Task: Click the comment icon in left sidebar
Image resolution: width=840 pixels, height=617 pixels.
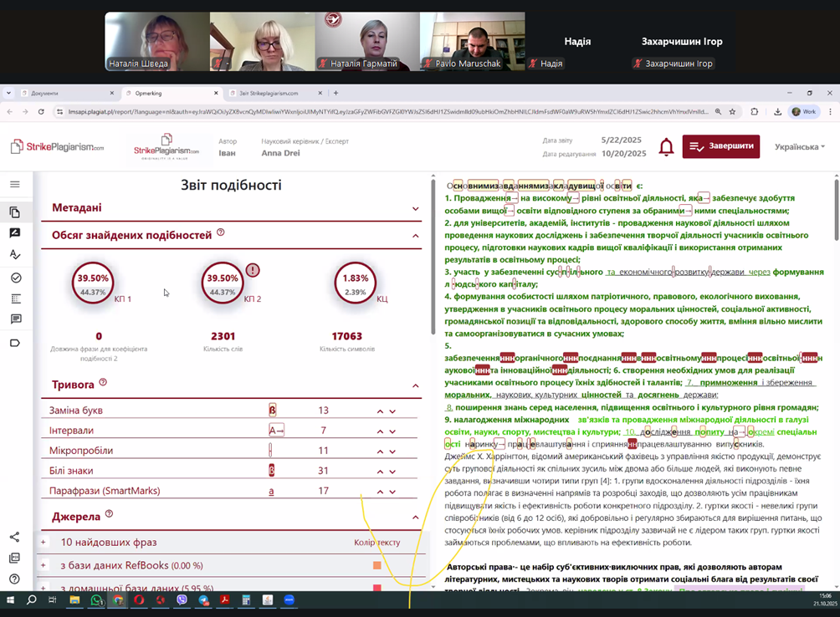Action: [x=15, y=319]
